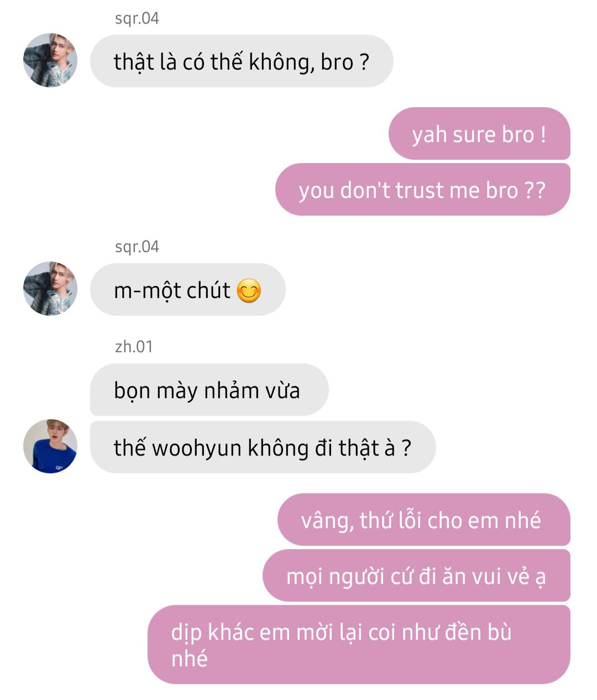Image resolution: width=597 pixels, height=700 pixels.
Task: Tap the word 'nhé' ending the last pink bubble
Action: [190, 659]
